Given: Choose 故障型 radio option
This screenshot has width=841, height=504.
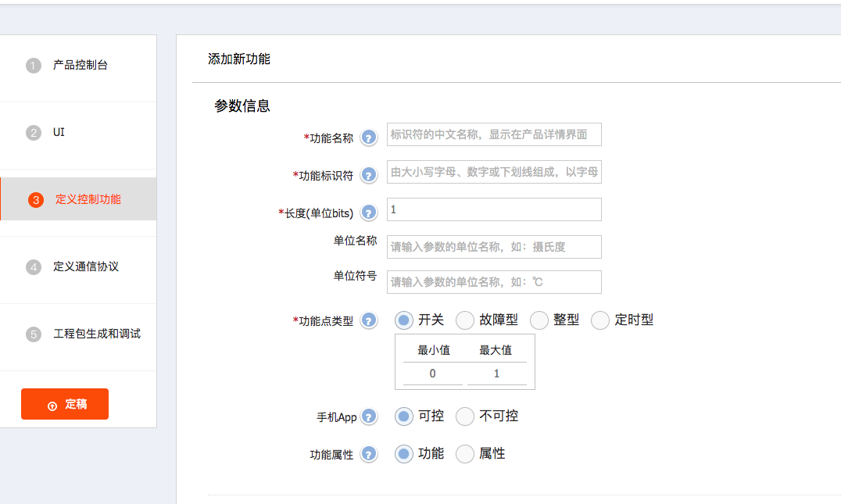Looking at the screenshot, I should pyautogui.click(x=465, y=320).
